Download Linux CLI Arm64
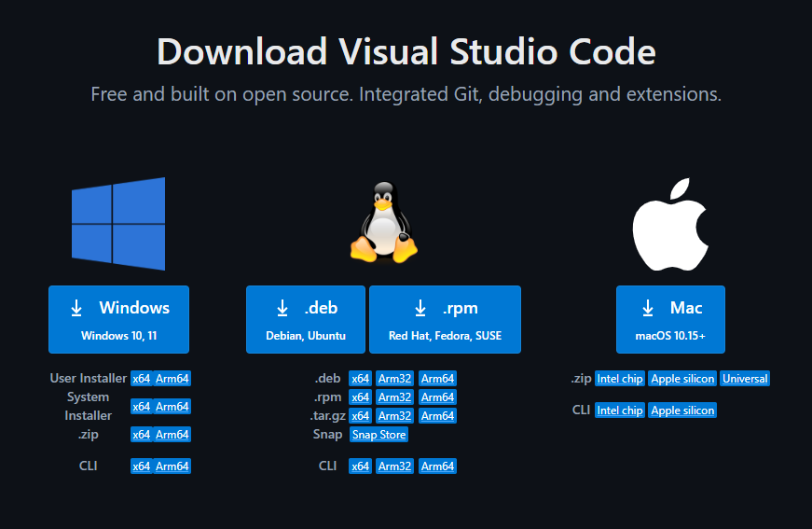The image size is (812, 529). pos(437,466)
